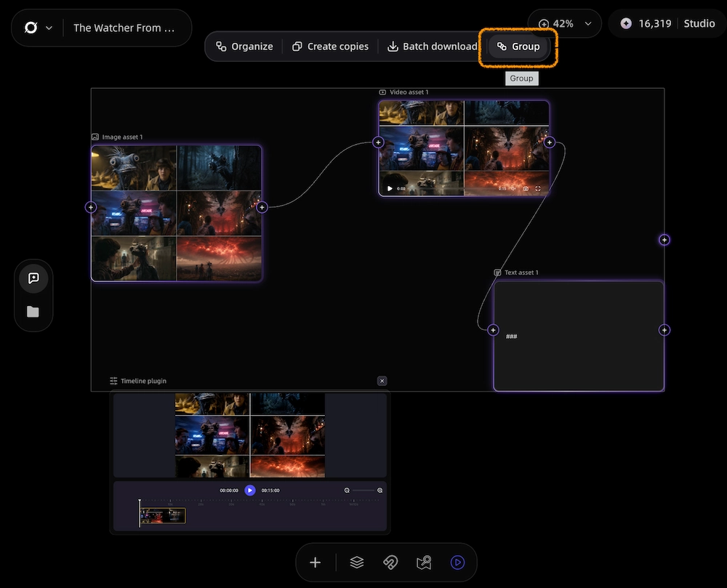Screen dimensions: 727x588
Task: Click the timeline zoom slider track
Action: click(363, 490)
